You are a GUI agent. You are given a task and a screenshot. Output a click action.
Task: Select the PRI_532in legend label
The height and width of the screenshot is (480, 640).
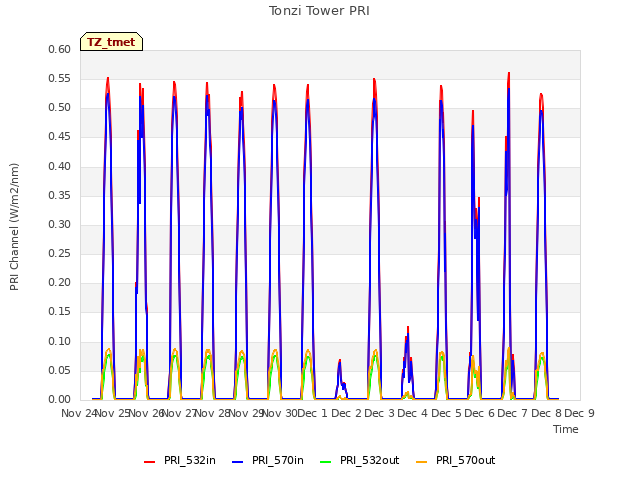click(x=190, y=460)
